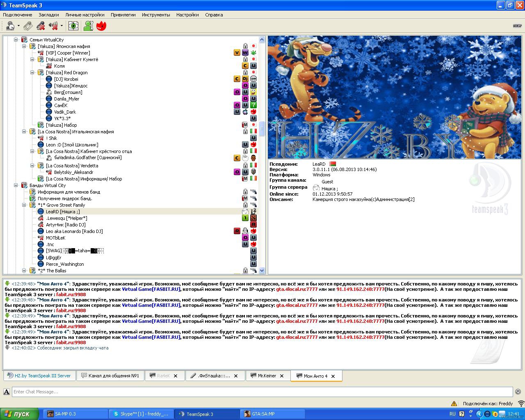The image size is (525, 420).
Task: Collapse the *1* Grove Street Family channel
Action: click(24, 205)
